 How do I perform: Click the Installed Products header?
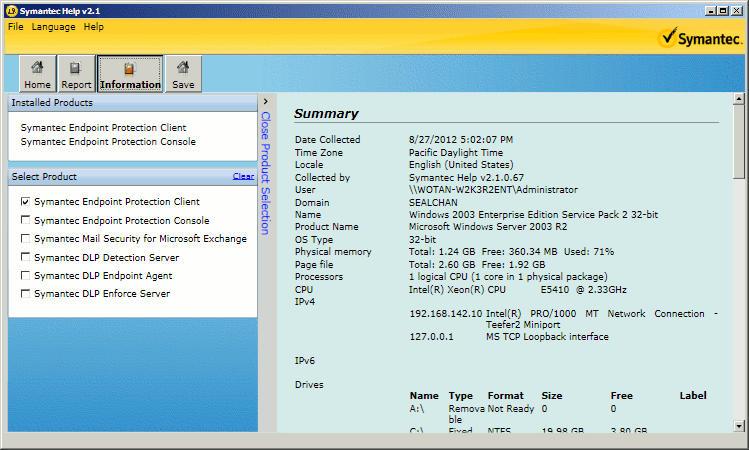click(x=133, y=103)
